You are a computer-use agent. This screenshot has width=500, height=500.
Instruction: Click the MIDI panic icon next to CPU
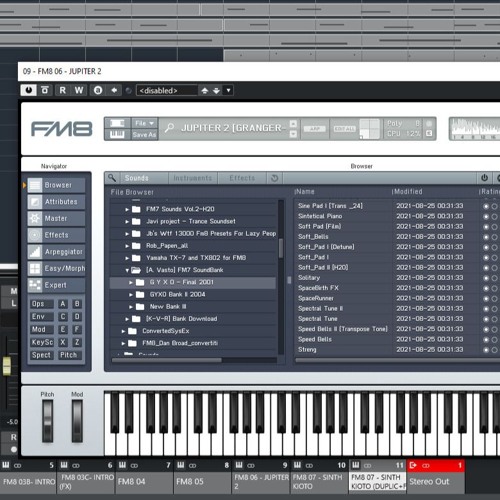point(429,133)
